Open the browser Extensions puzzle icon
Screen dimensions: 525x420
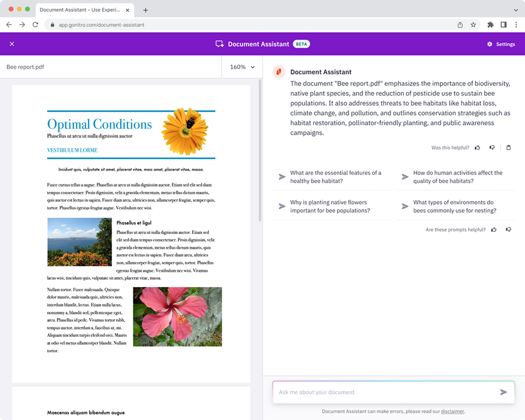pyautogui.click(x=491, y=25)
